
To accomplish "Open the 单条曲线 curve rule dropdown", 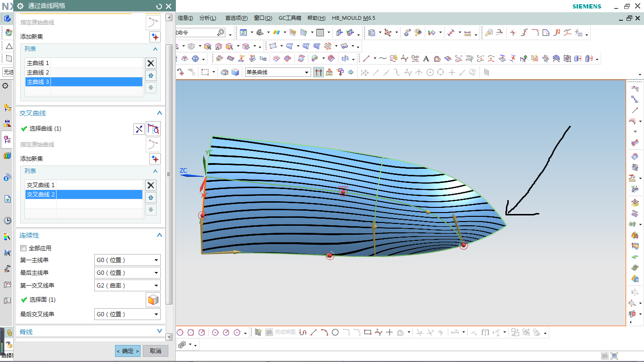I will [x=277, y=72].
